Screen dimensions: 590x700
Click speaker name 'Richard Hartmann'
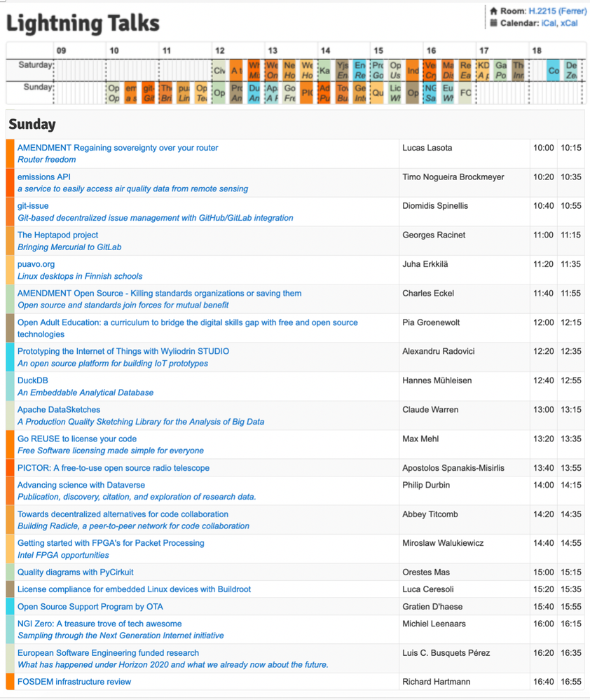tap(437, 682)
